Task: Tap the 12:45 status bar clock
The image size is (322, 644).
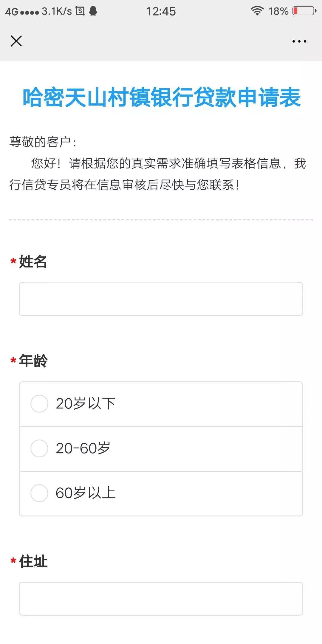Action: click(x=161, y=11)
